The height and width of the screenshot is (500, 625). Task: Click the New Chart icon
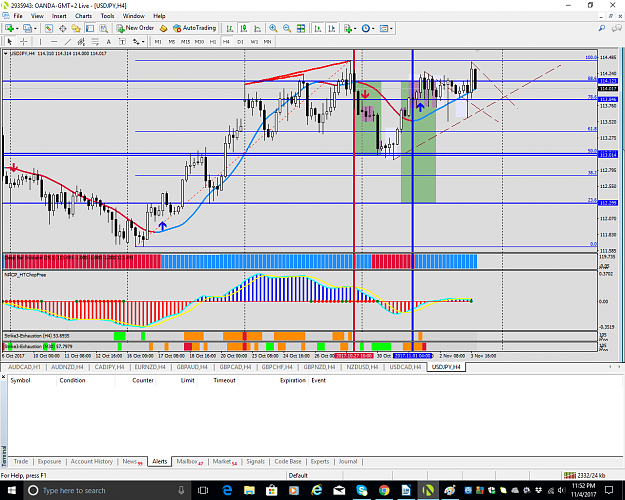pyautogui.click(x=9, y=28)
